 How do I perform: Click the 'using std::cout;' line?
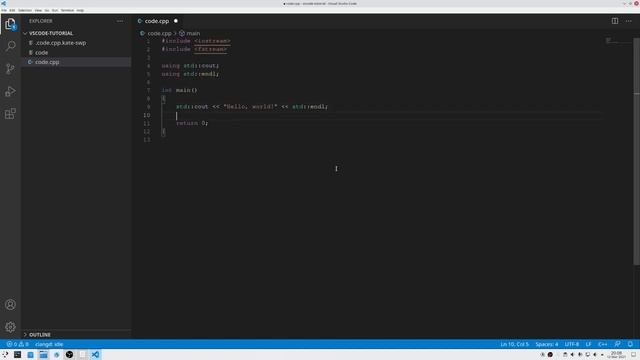(190, 66)
